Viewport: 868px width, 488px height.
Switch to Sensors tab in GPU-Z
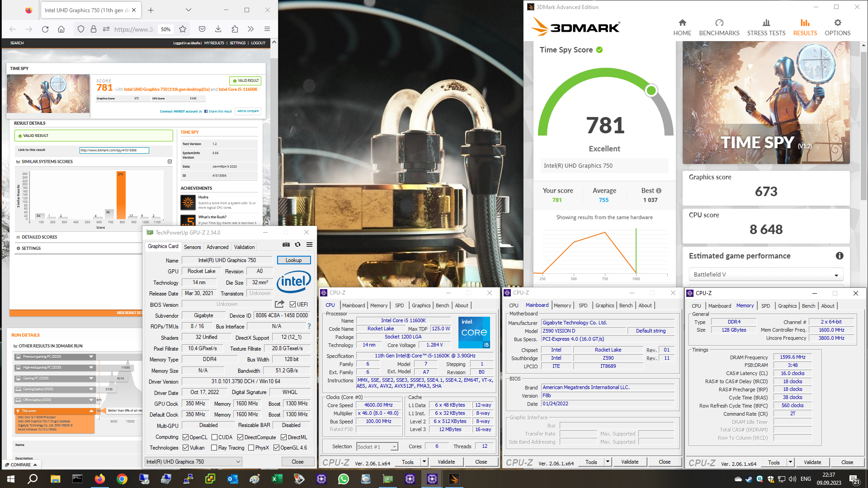pos(193,247)
